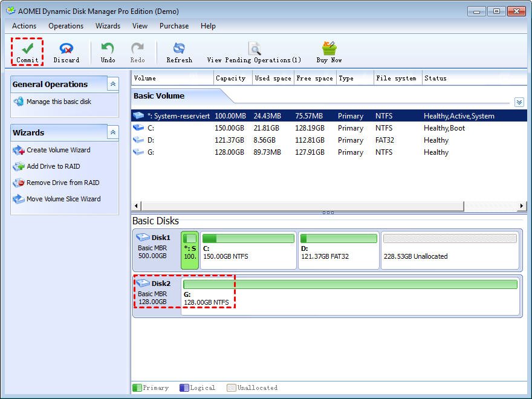Click the Volume column header
Screen dimensions: 532x399
pos(172,78)
